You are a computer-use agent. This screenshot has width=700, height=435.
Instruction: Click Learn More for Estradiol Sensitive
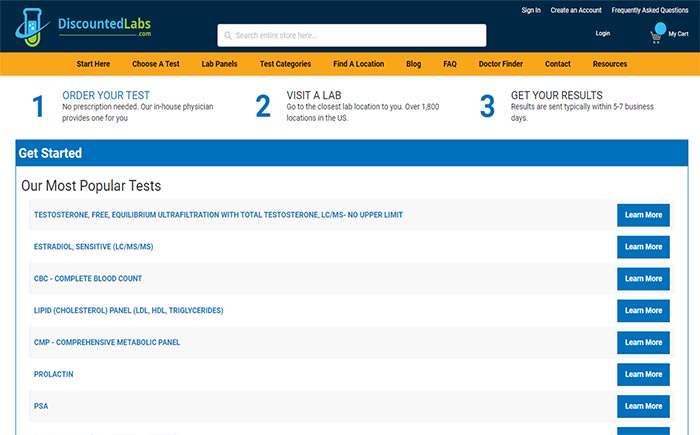(643, 247)
